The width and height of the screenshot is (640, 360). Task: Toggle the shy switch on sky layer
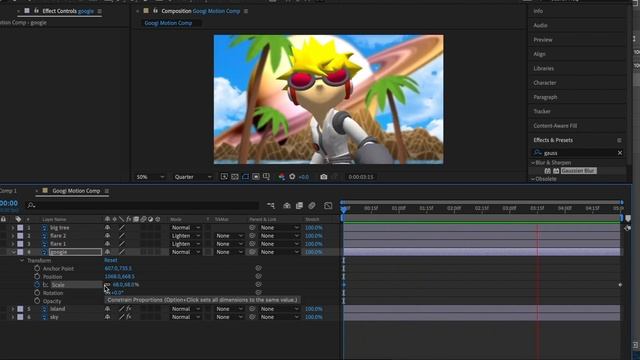pyautogui.click(x=107, y=317)
